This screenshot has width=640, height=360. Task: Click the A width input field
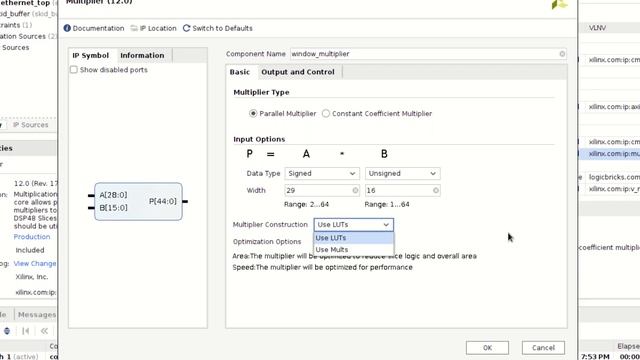pos(322,190)
